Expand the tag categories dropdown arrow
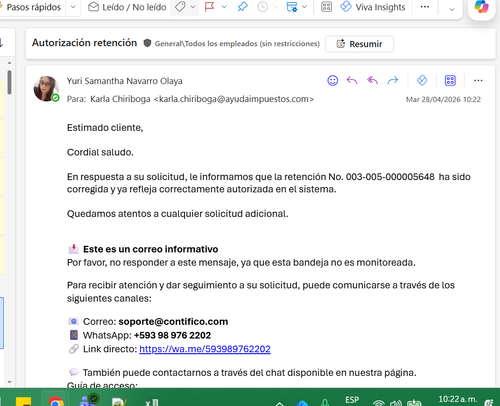This screenshot has height=406, width=500. (193, 7)
